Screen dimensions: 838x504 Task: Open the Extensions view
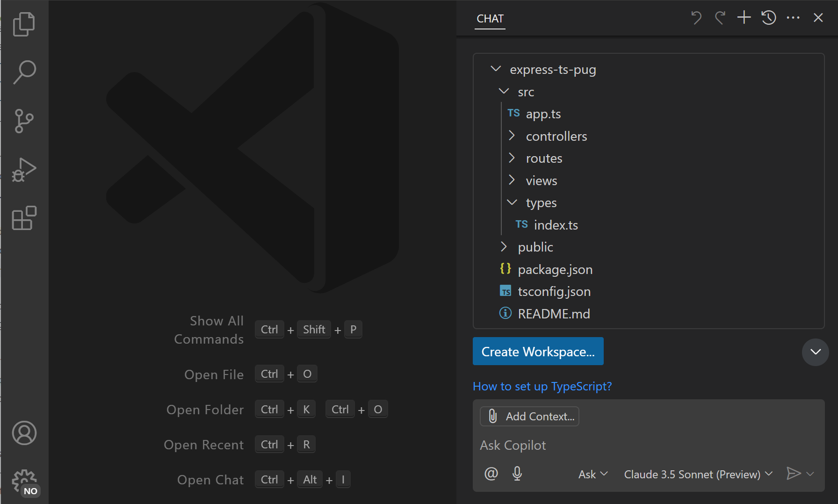[x=24, y=218]
